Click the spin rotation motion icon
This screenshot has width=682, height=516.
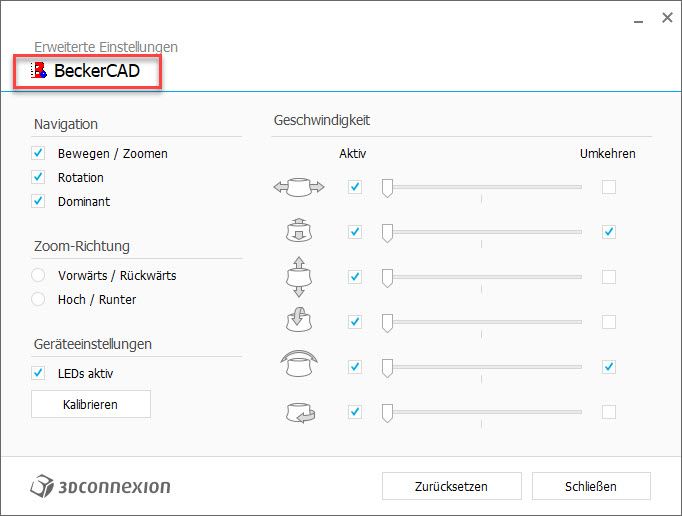tap(301, 412)
